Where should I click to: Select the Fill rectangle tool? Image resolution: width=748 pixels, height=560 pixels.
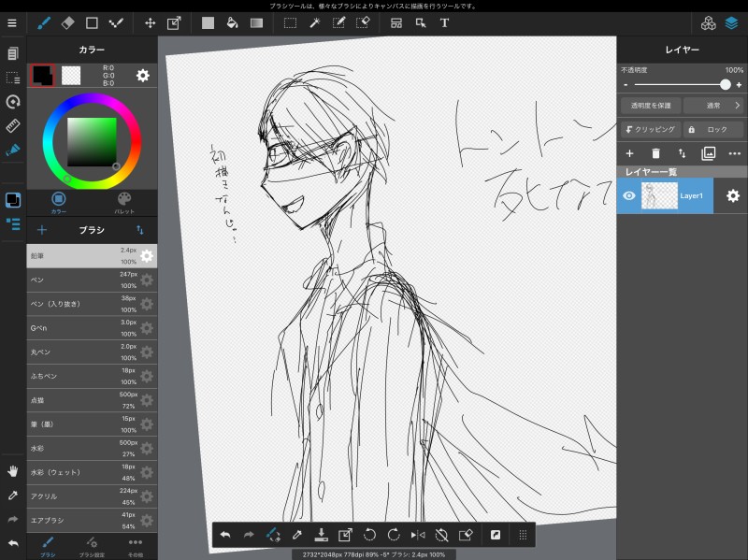coord(208,22)
